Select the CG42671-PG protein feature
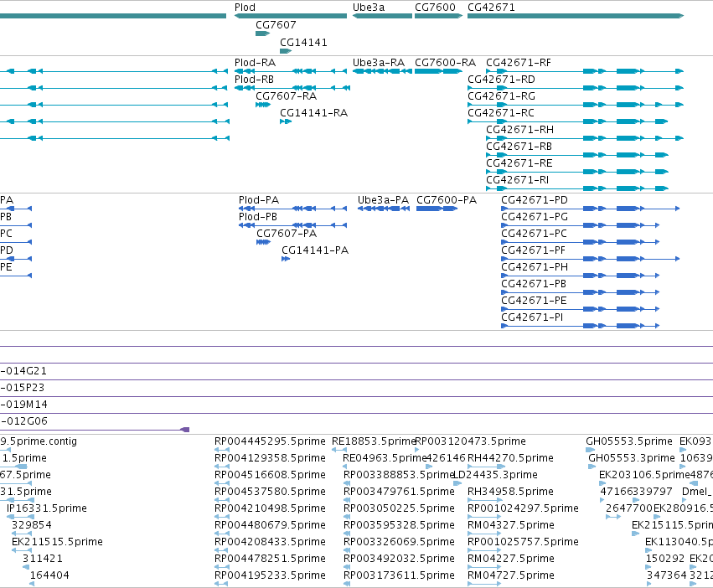Viewport: 713px width, 588px height. pos(581,225)
